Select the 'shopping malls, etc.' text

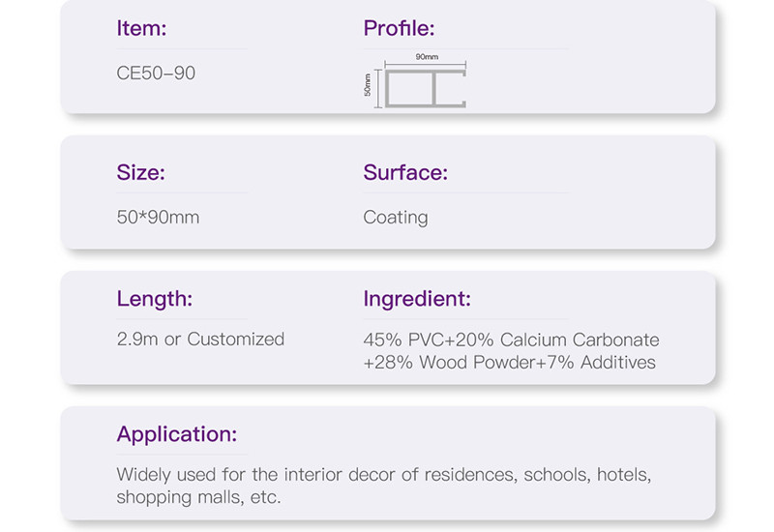(198, 497)
